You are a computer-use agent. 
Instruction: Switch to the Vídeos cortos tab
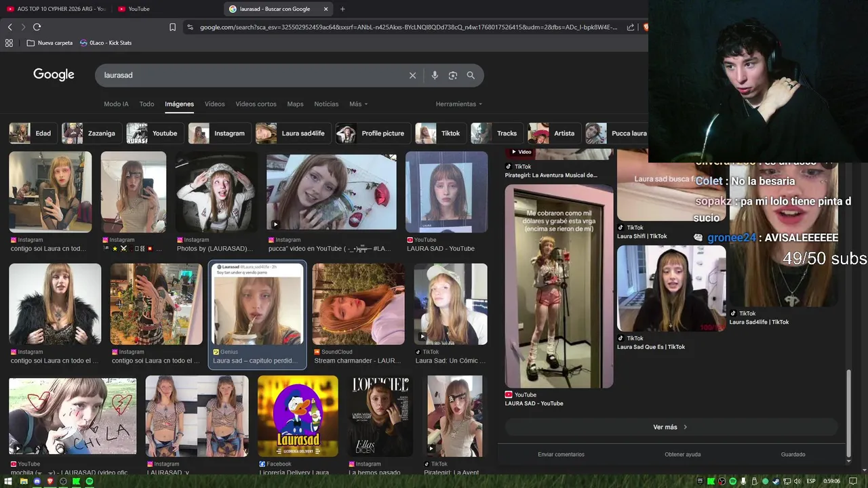[256, 104]
